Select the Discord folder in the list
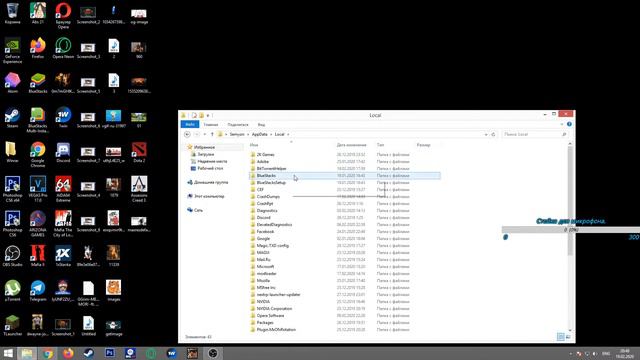This screenshot has width=640, height=360. click(x=345, y=218)
